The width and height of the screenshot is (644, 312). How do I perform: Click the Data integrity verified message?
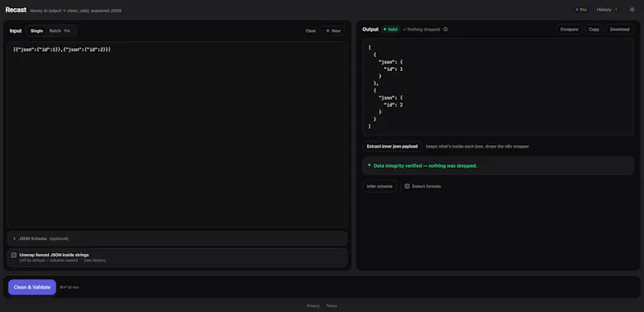point(497,165)
